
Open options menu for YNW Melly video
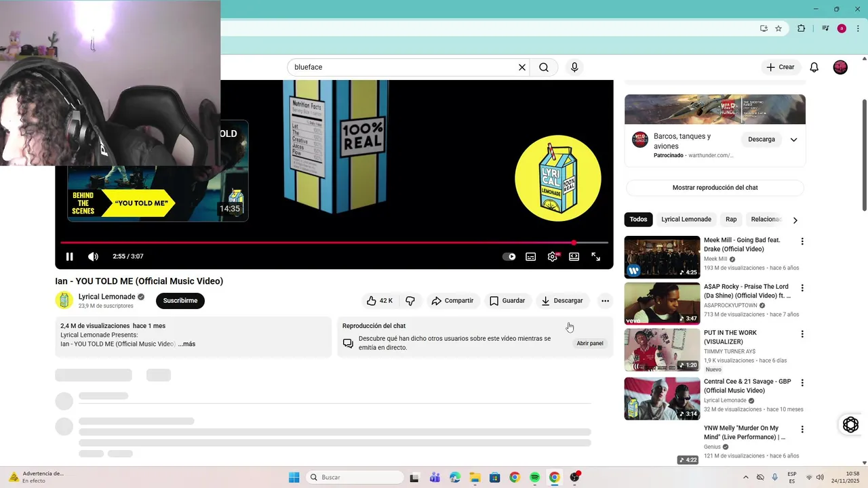click(x=802, y=430)
